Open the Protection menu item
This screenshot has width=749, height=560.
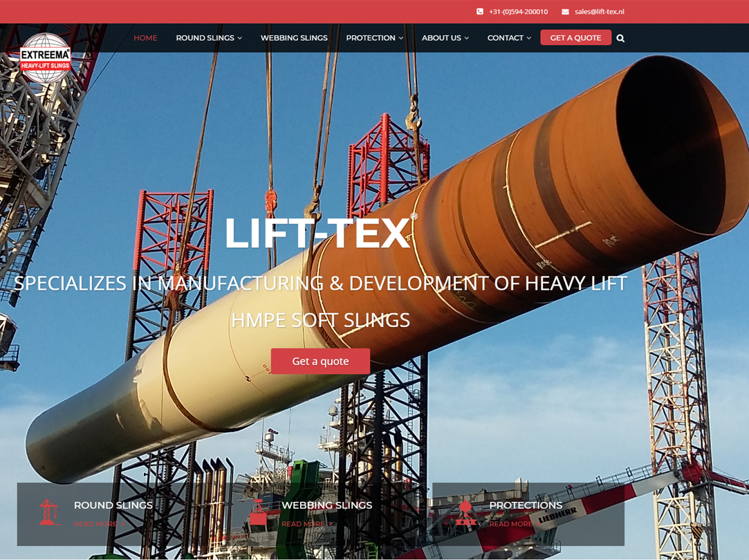[x=371, y=38]
